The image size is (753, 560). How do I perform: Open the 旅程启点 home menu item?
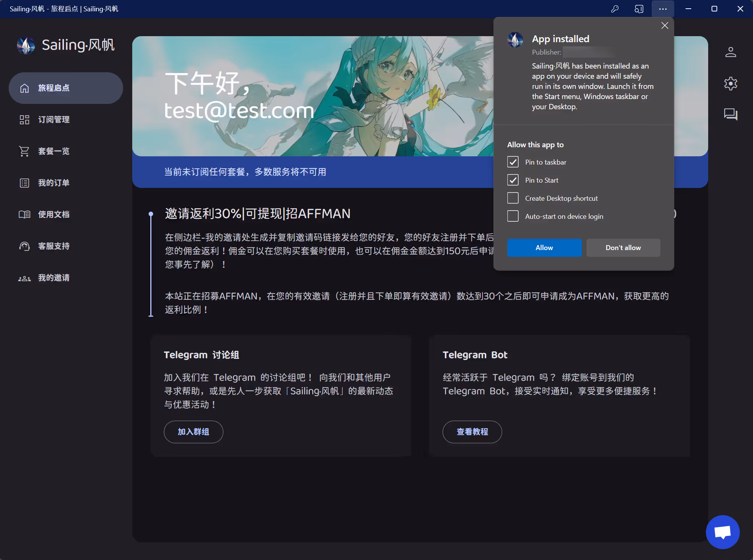[x=66, y=88]
